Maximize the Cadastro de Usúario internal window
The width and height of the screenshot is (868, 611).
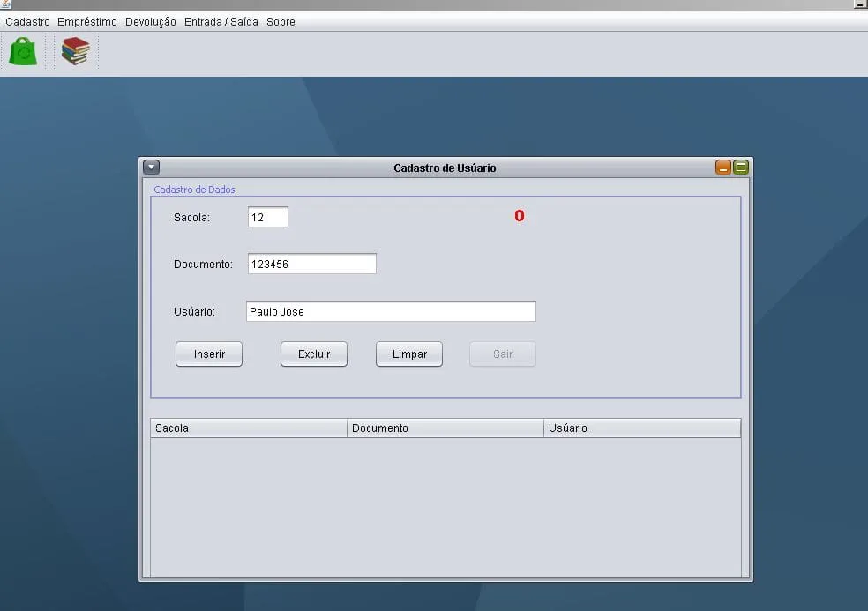tap(740, 168)
